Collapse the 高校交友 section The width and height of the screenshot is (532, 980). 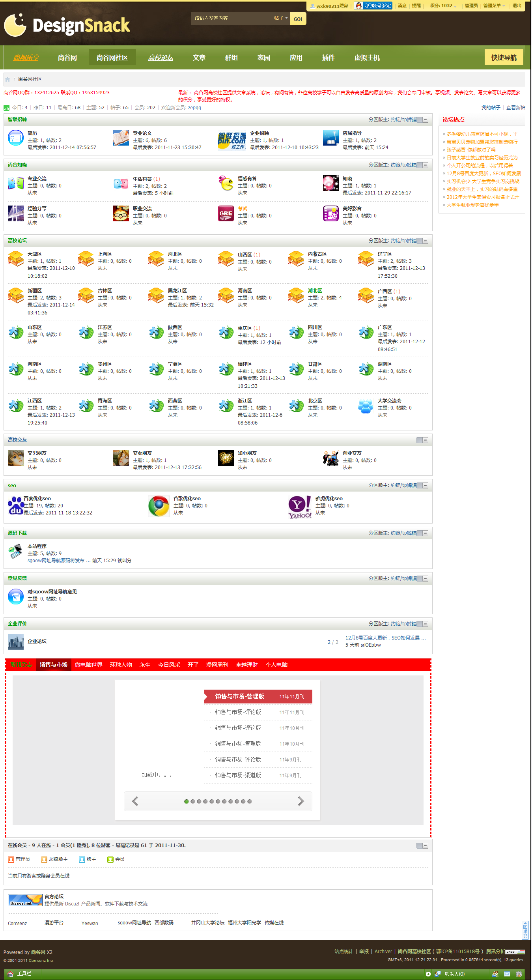(422, 440)
